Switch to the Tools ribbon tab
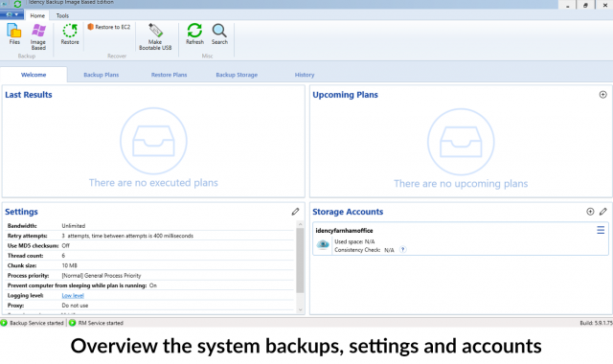613x364 pixels. [x=62, y=15]
